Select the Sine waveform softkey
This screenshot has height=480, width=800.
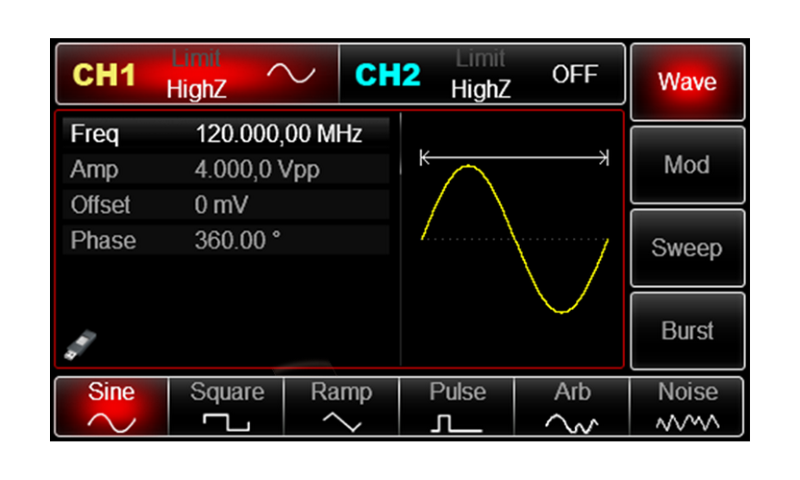tap(111, 407)
